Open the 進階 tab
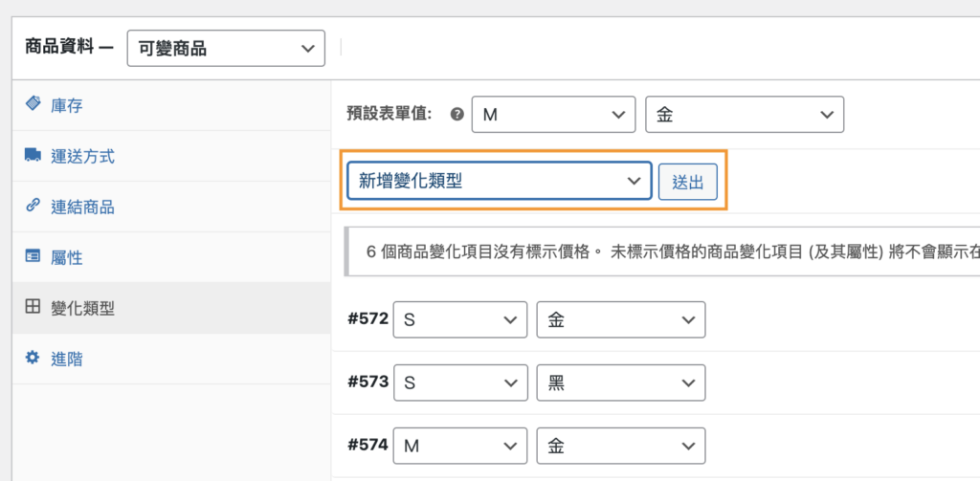Screen dimensions: 980x481 click(x=171, y=359)
